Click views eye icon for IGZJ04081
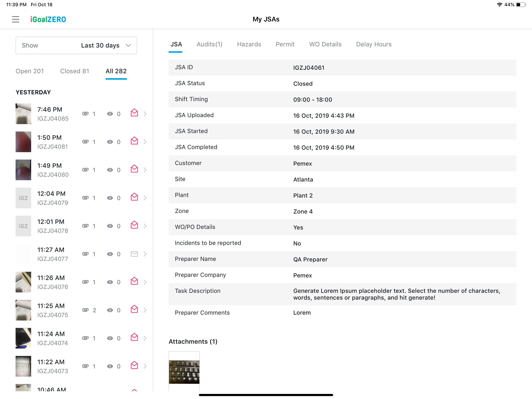Screen dimensions: 532x399 point(110,142)
